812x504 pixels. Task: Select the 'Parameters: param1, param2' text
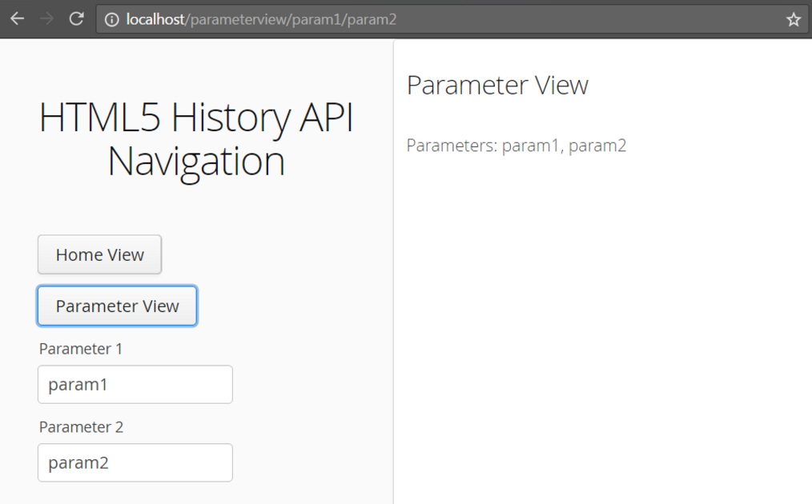click(517, 146)
